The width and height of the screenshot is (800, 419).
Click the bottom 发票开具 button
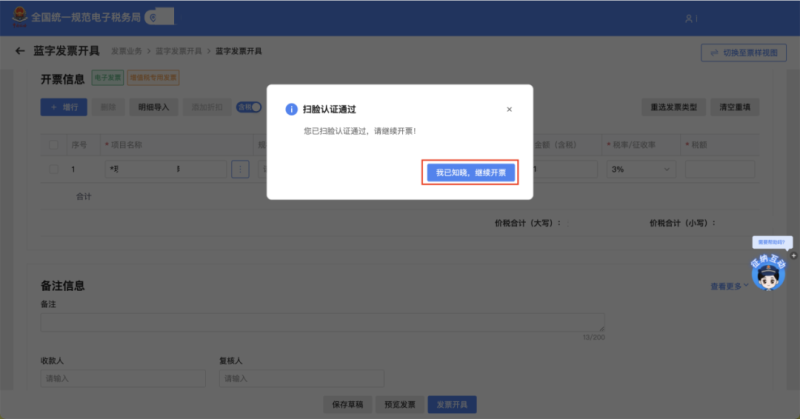click(452, 404)
